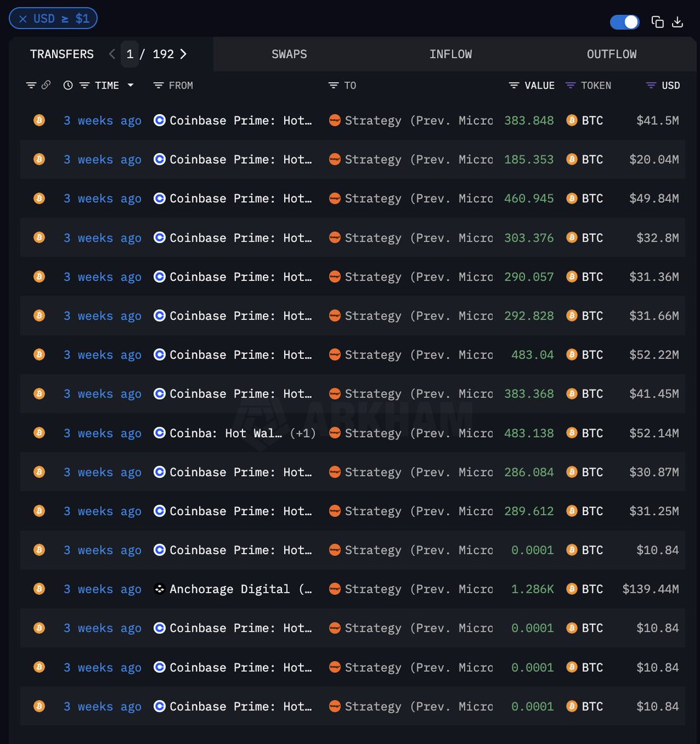This screenshot has height=744, width=700.
Task: Click the value 383.368
Action: (529, 394)
